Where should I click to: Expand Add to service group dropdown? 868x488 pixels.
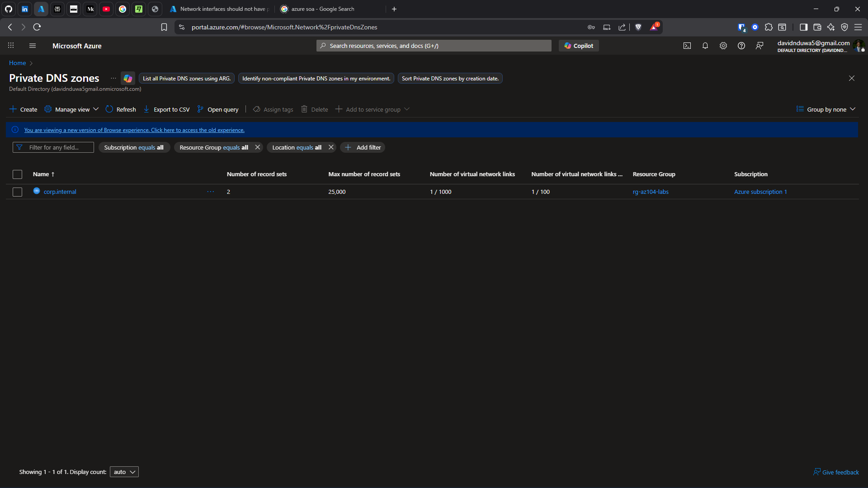click(x=373, y=109)
